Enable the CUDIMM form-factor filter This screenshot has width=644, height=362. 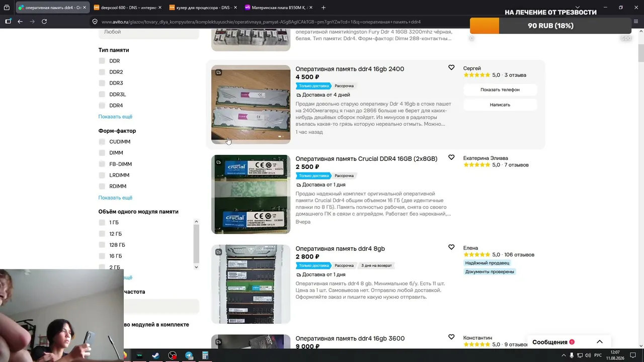pos(102,142)
